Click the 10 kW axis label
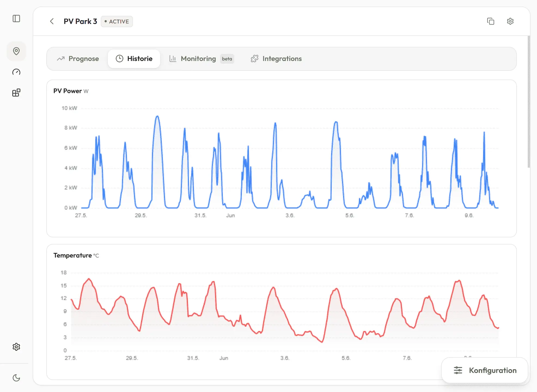This screenshot has width=537, height=392. pyautogui.click(x=69, y=108)
